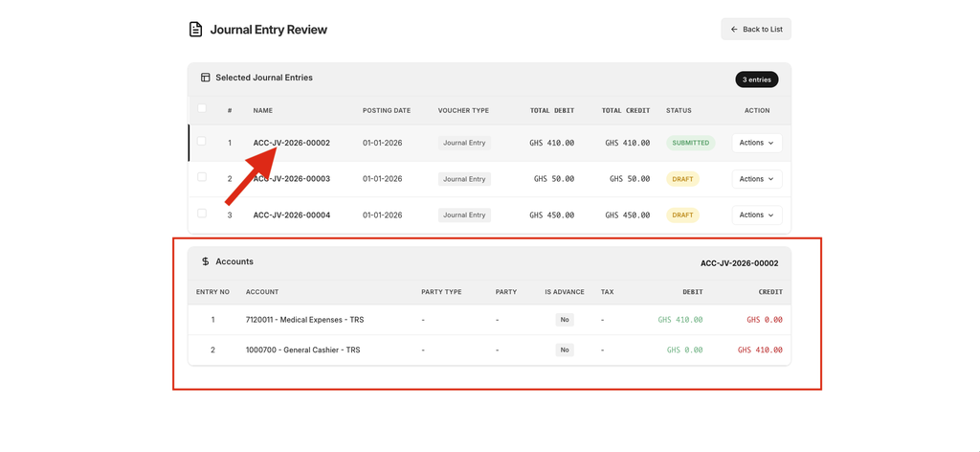
Task: Expand Actions menu for ACC-JV-2026-00004
Action: click(x=756, y=215)
